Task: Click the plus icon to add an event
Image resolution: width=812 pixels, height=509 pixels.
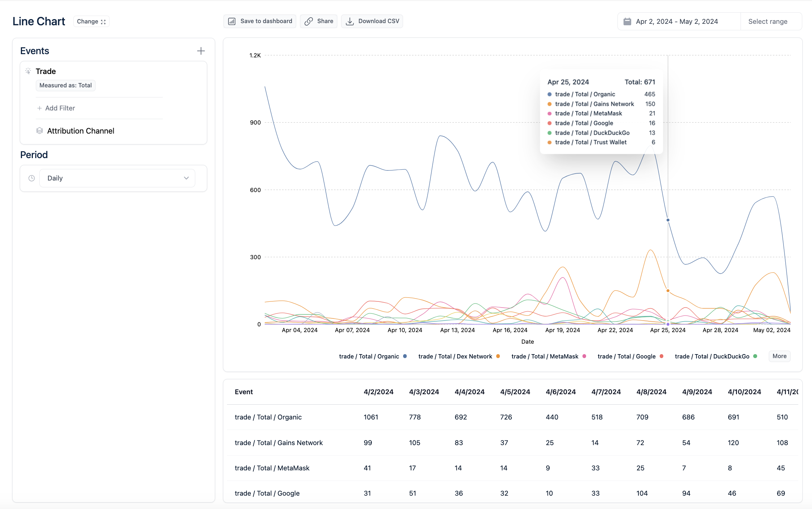Action: 201,51
